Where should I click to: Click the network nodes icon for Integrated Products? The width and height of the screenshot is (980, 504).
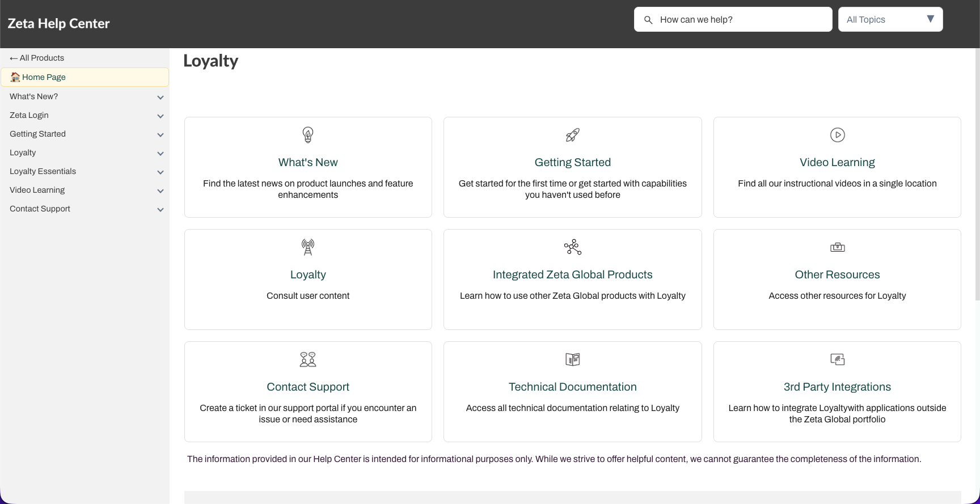572,247
